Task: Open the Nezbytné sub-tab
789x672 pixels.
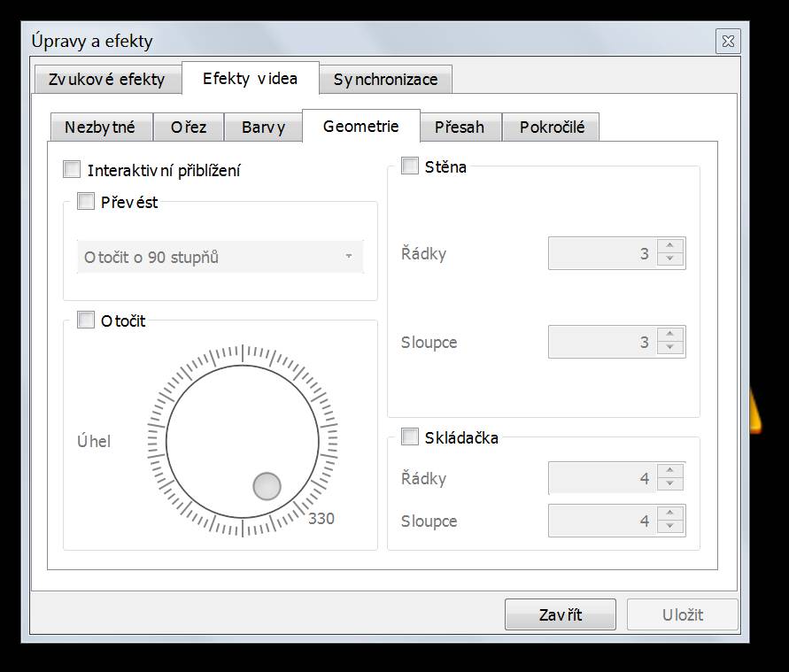Action: pos(100,127)
